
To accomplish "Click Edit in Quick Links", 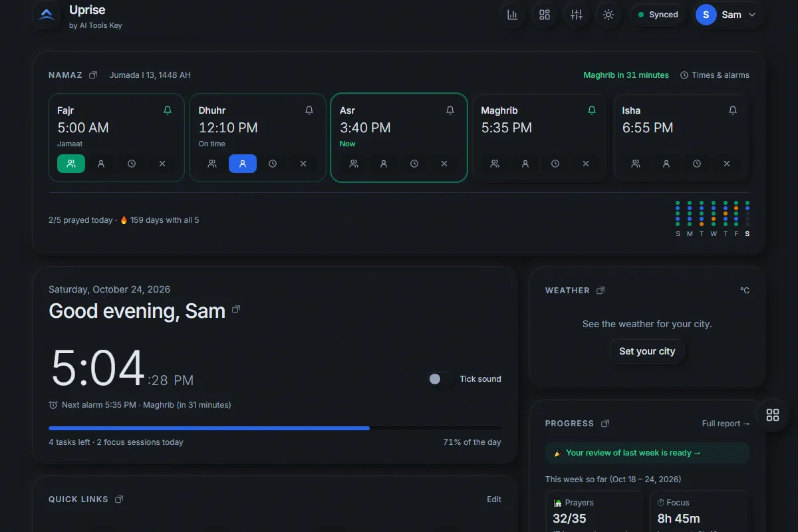I will pyautogui.click(x=494, y=499).
